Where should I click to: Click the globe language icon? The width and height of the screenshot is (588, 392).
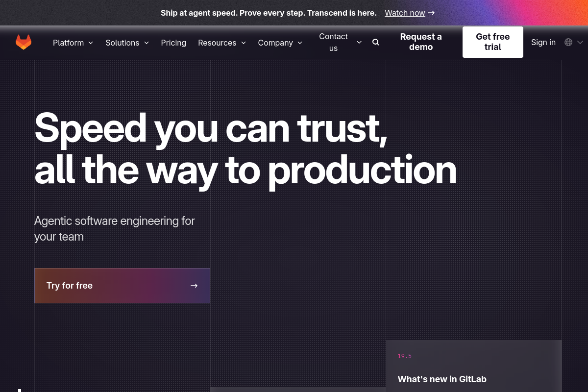[568, 42]
